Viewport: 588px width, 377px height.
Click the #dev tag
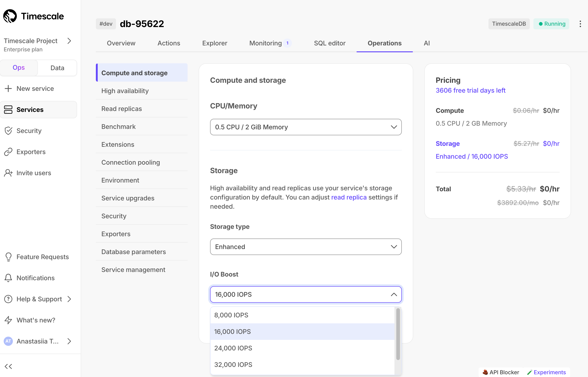pyautogui.click(x=106, y=24)
